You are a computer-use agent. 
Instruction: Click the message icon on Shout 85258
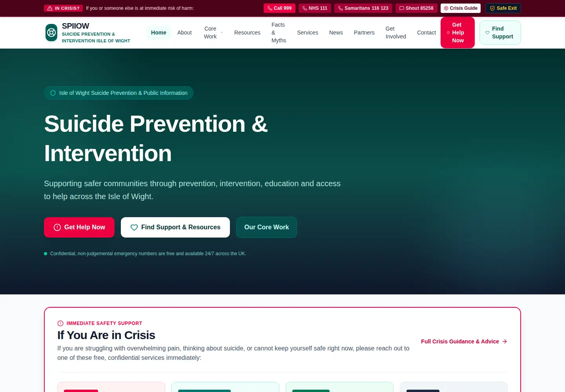coord(401,8)
